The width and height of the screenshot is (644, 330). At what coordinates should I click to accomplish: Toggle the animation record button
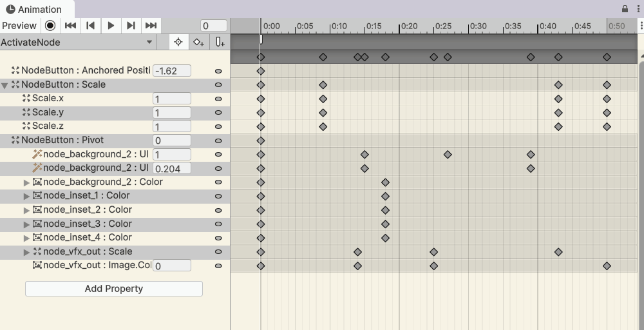[x=50, y=26]
